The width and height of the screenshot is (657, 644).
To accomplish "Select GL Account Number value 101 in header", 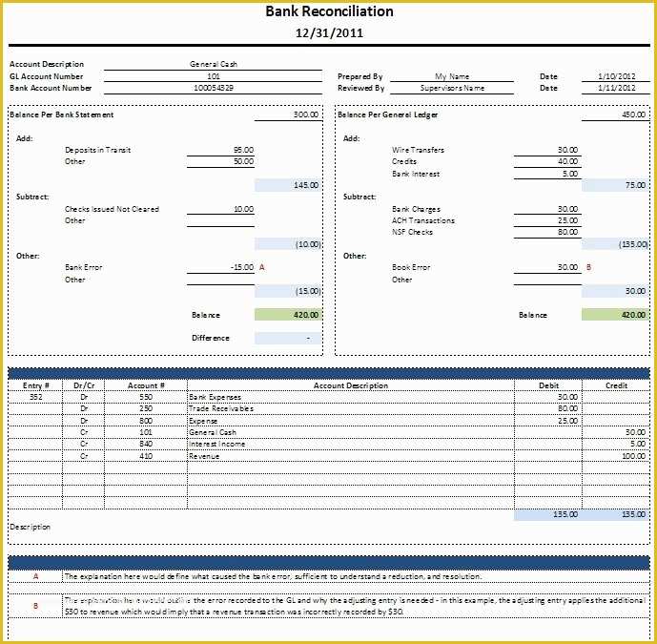I will [x=213, y=76].
